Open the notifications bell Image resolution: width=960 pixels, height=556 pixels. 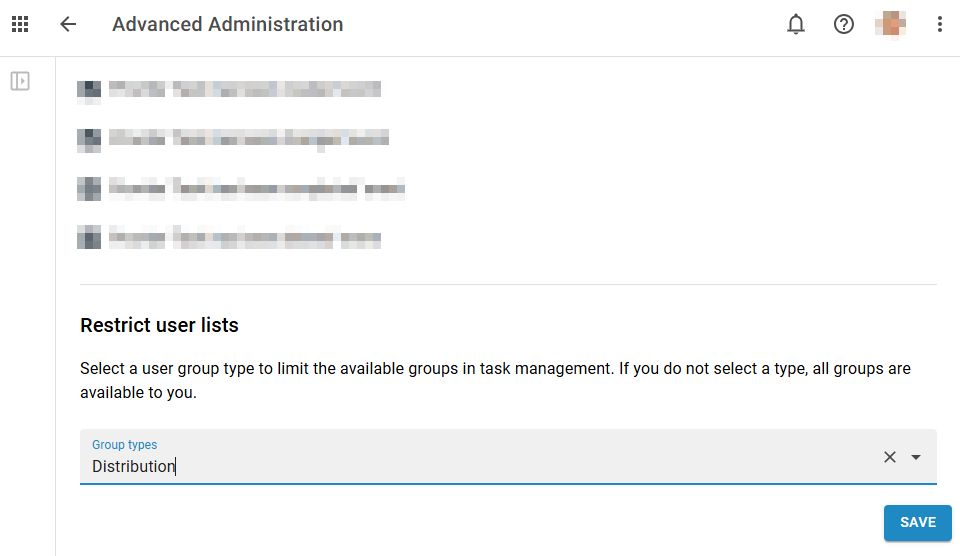pos(796,25)
